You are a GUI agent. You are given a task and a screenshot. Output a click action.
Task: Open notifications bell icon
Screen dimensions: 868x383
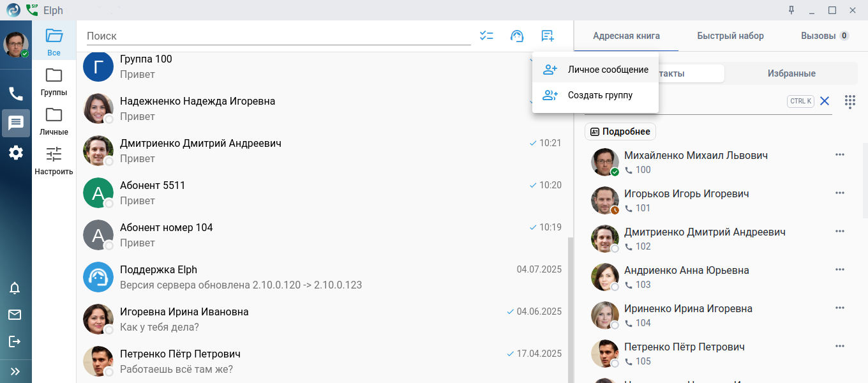(15, 288)
